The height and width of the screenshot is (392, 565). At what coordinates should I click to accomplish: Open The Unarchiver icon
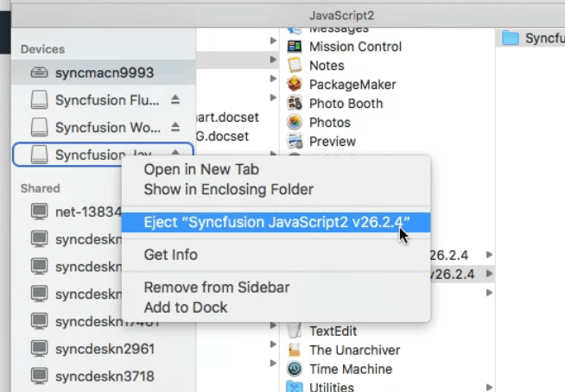[x=295, y=351]
